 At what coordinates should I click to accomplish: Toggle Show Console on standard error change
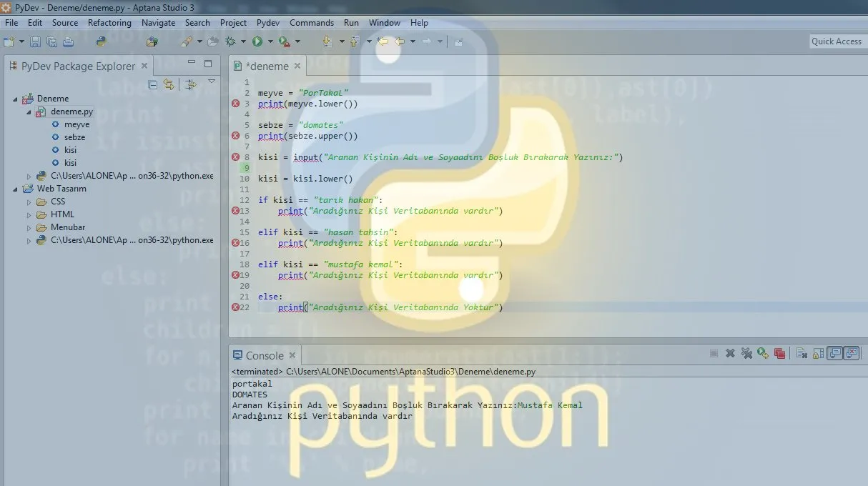click(851, 353)
